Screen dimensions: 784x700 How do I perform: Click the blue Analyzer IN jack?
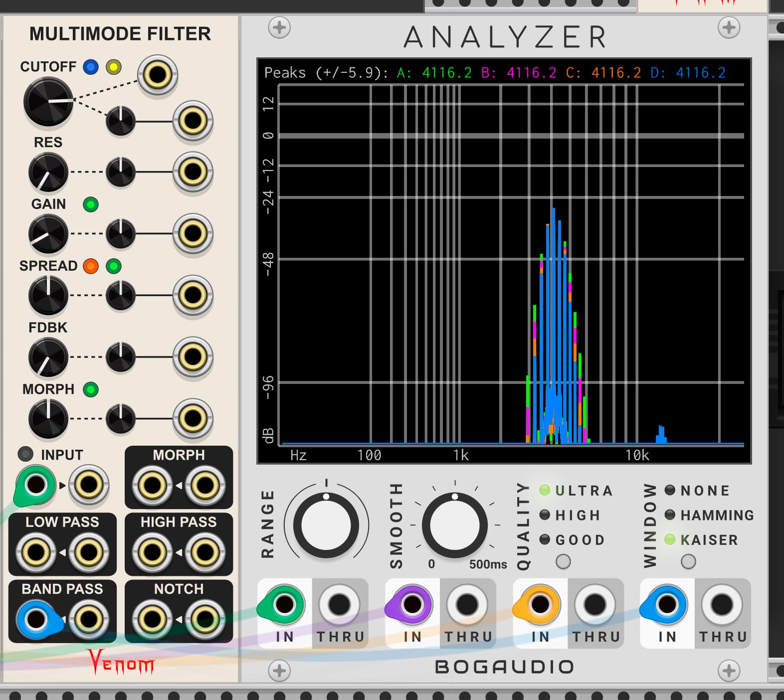coord(667,604)
